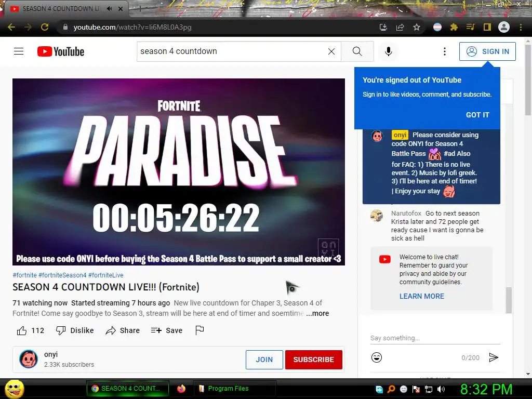Click the live chat scrollbar thumb

[509, 300]
